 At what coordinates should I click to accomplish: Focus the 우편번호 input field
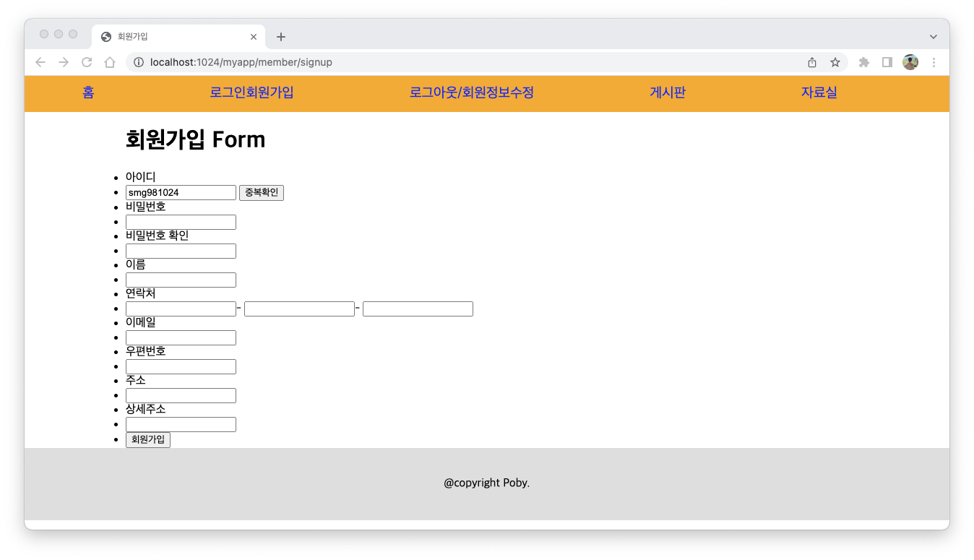pyautogui.click(x=181, y=366)
